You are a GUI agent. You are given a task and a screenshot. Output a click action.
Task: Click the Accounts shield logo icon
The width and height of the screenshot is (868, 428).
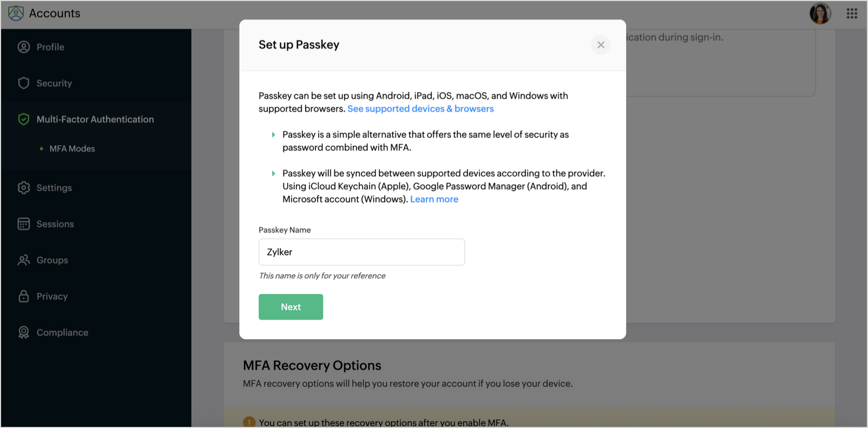point(16,14)
